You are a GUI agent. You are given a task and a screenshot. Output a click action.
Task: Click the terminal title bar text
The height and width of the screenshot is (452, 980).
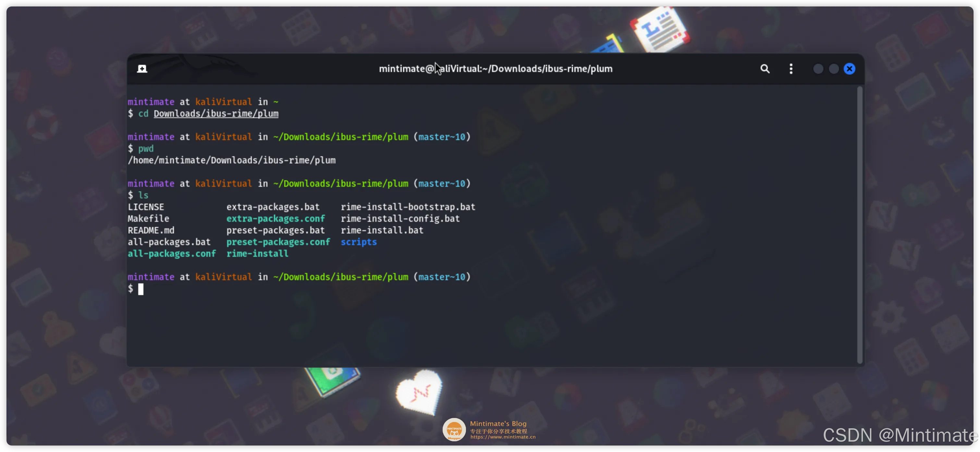(x=495, y=69)
